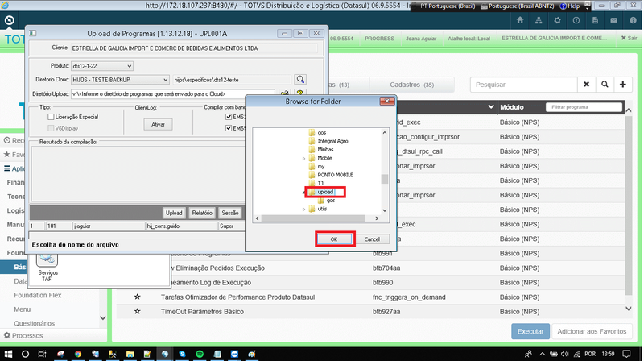The width and height of the screenshot is (644, 361).
Task: Open Menu item in left sidebar
Action: tap(23, 309)
